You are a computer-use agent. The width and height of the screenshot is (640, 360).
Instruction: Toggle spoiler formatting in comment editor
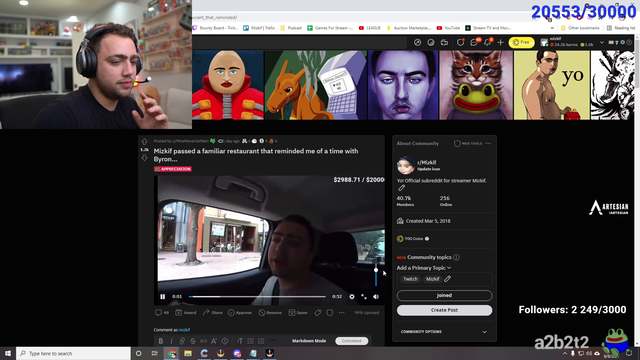(x=224, y=341)
